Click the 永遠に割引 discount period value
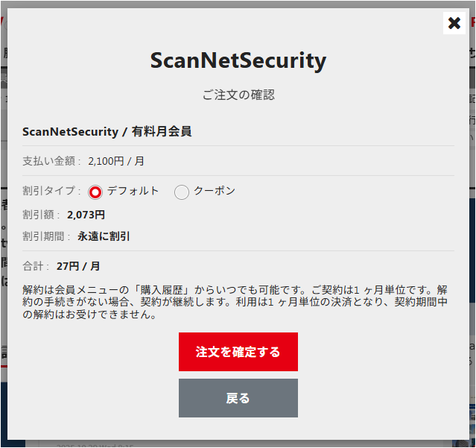Screen dimensions: 476x448 pyautogui.click(x=104, y=236)
